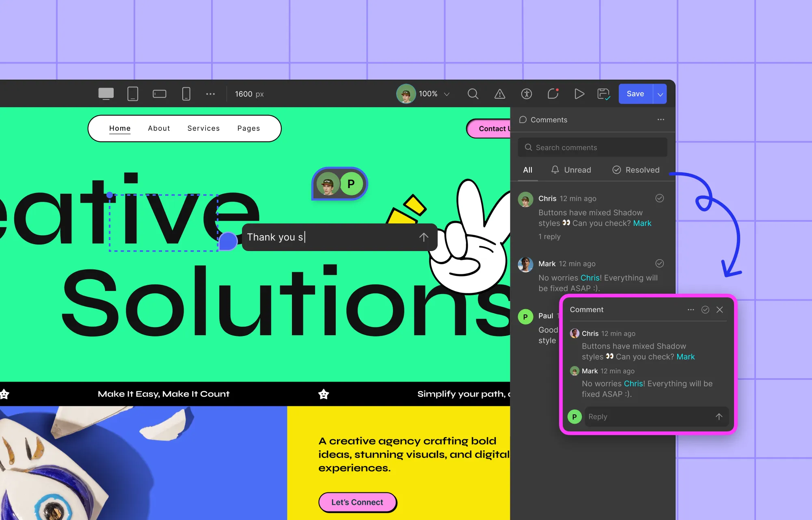Click the two-avatar comment bubble on the canvas
The image size is (812, 520).
[339, 184]
